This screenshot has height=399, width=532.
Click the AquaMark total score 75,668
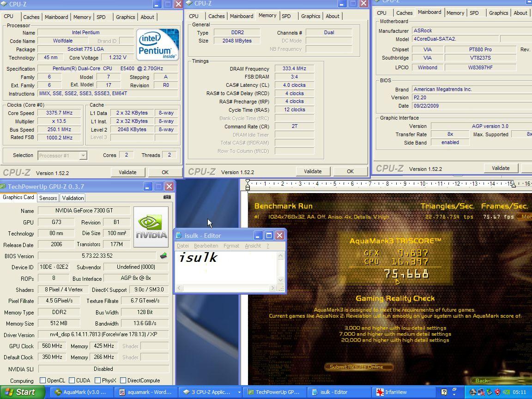pyautogui.click(x=406, y=273)
